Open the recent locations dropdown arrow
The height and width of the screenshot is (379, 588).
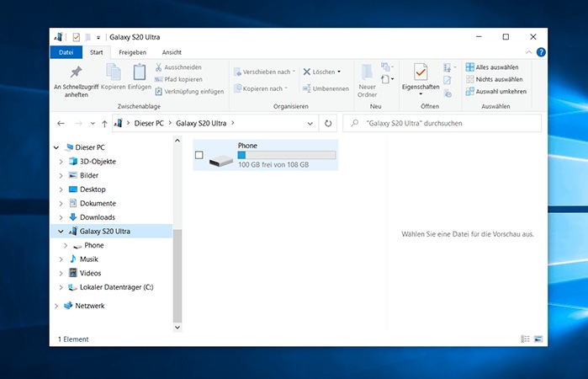(x=93, y=123)
